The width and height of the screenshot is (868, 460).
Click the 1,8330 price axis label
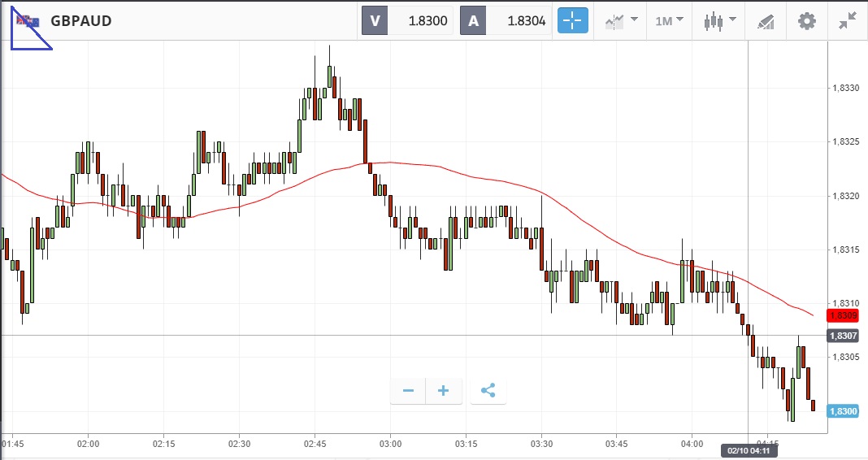tap(845, 88)
